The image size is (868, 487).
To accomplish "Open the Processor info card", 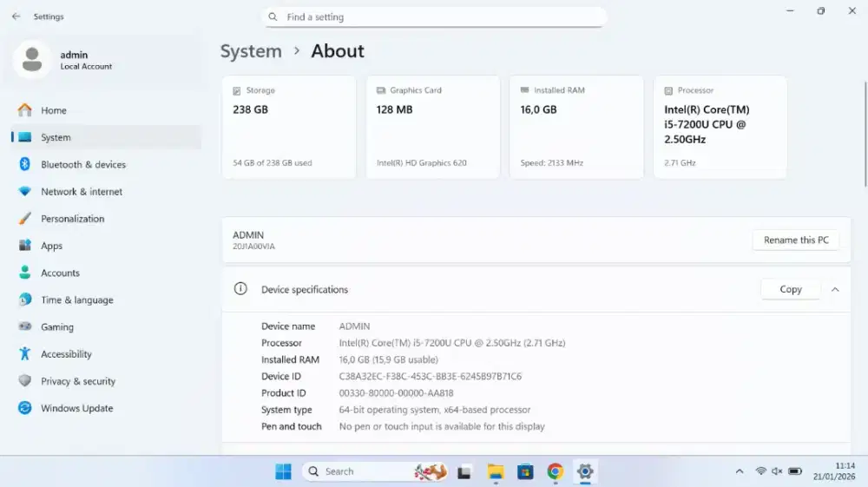I will pos(720,128).
